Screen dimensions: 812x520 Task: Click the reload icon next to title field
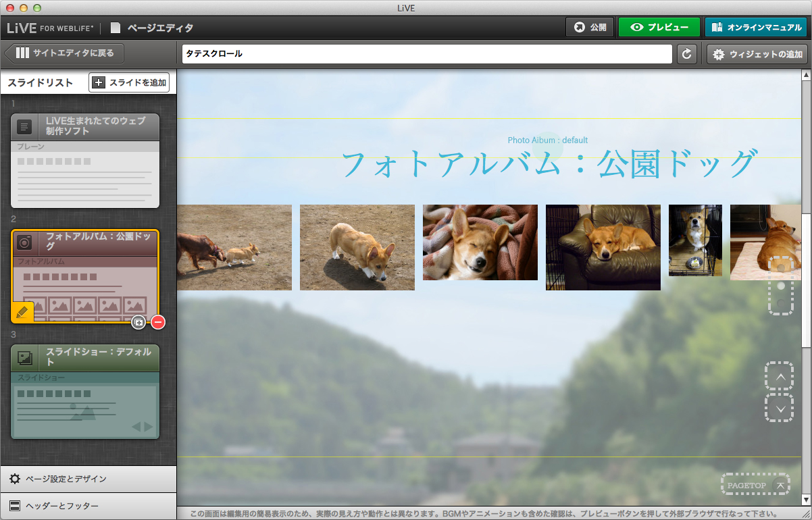(x=687, y=54)
